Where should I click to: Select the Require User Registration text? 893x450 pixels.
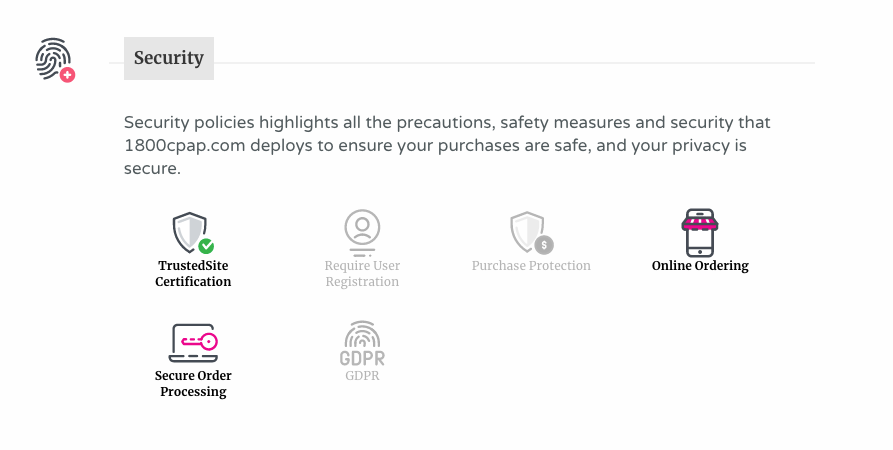[362, 273]
